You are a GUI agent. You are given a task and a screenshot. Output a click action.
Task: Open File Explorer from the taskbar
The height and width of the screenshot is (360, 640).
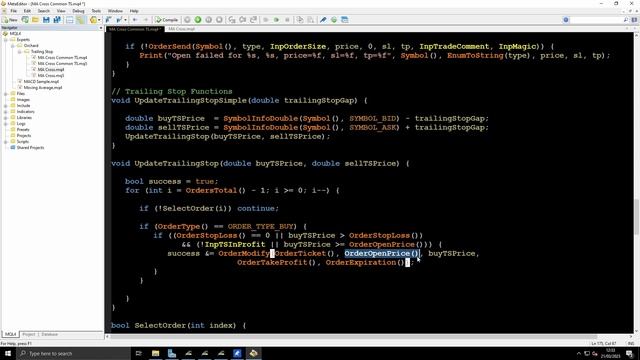coord(156,353)
